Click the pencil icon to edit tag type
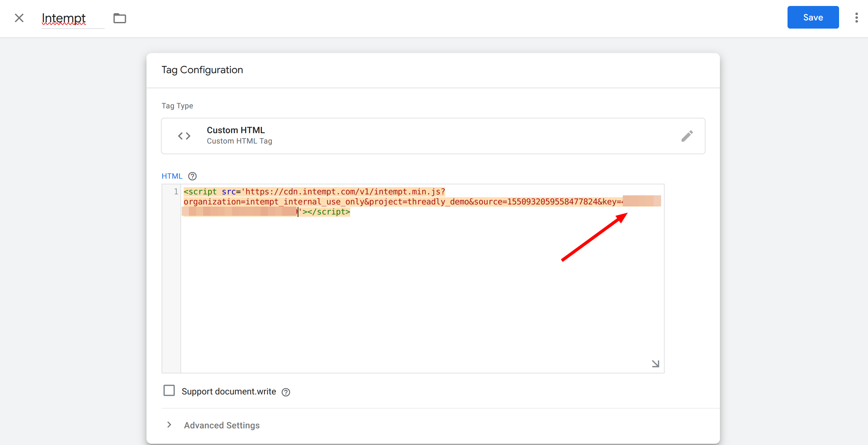The image size is (868, 445). click(687, 136)
